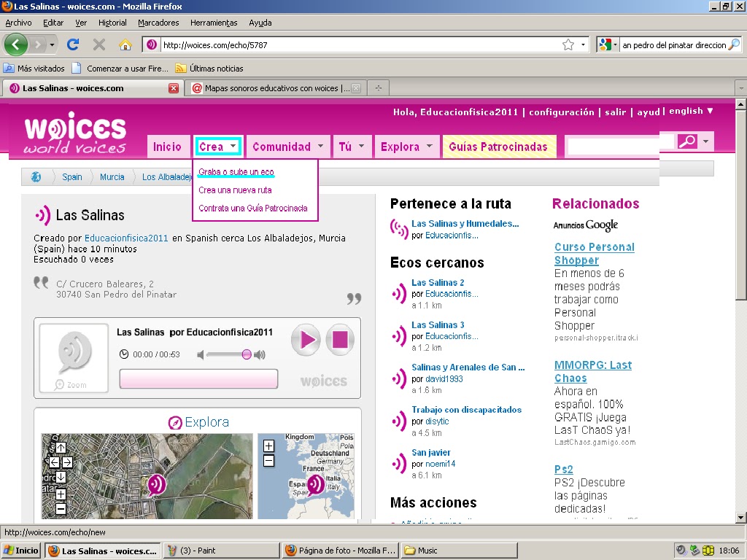Bookmark this page with the star icon
The width and height of the screenshot is (747, 560).
pos(568,44)
